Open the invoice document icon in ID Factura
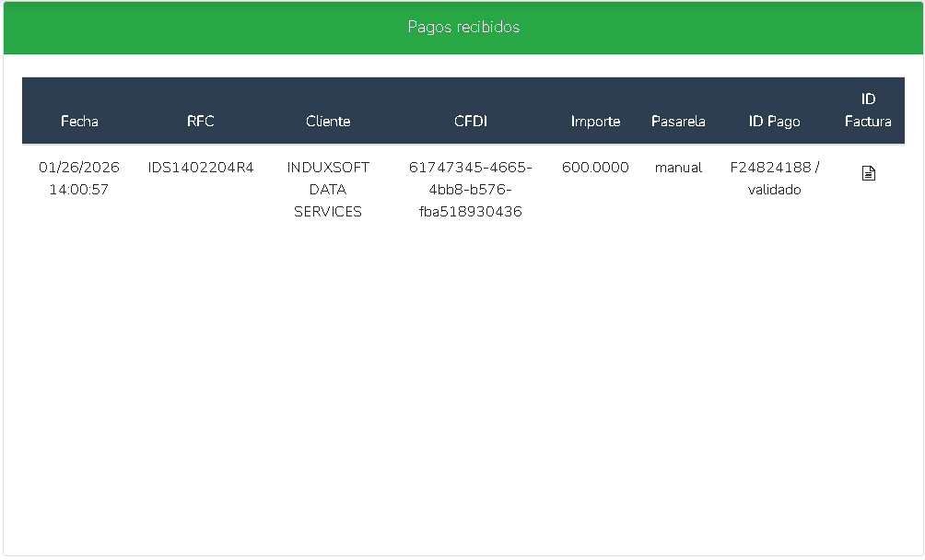This screenshot has width=925, height=560. click(868, 173)
